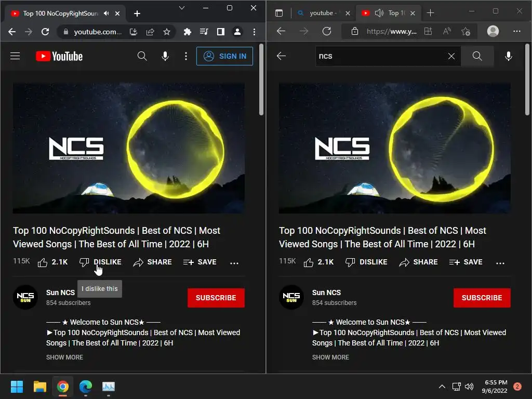This screenshot has height=399, width=532.
Task: Open more actions ellipsis in Chrome window
Action: [x=234, y=262]
